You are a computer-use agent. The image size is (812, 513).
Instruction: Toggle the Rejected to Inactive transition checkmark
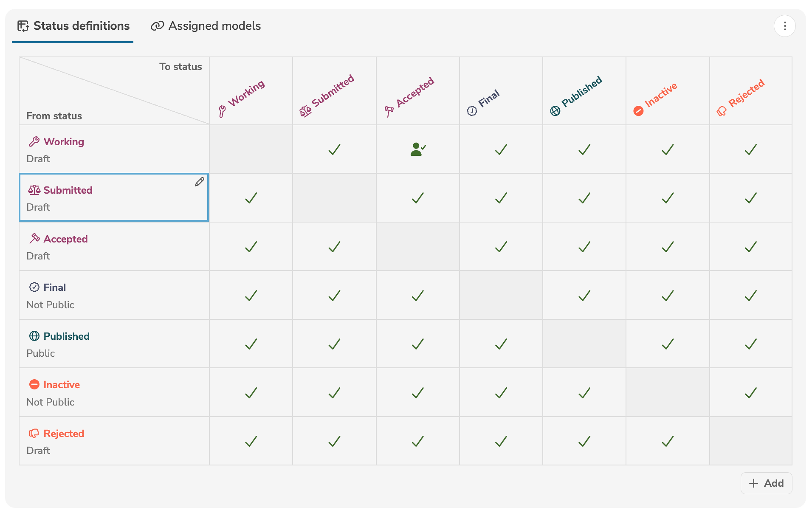pyautogui.click(x=667, y=441)
